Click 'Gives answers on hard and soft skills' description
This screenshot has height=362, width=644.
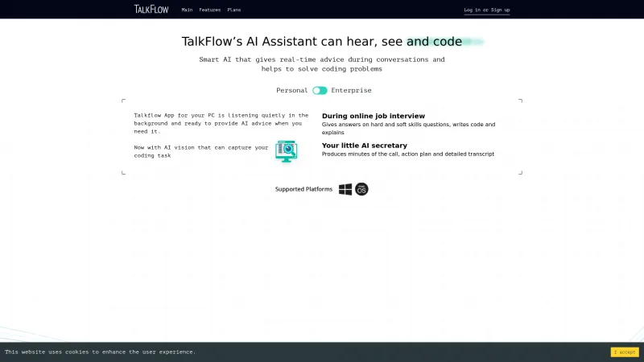click(x=408, y=129)
